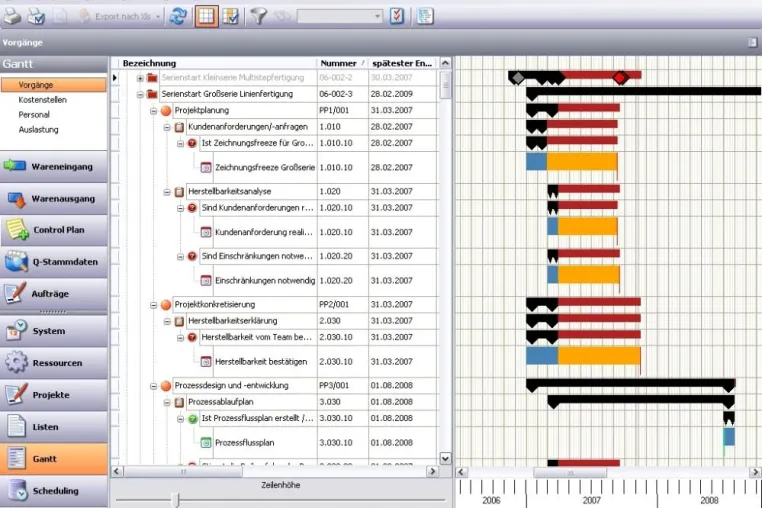Viewport: 762px width, 508px height.
Task: Open the Ressourcen gear module
Action: [x=54, y=363]
